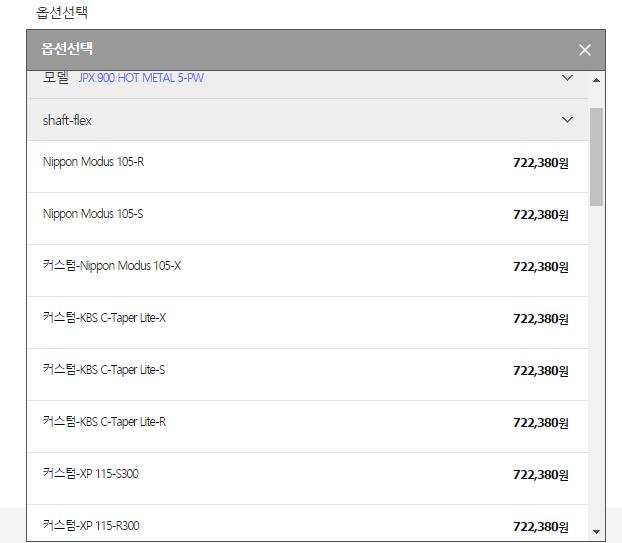The image size is (622, 543).
Task: Pick 커스텀-KBS C-Taper Lite-R option
Action: click(104, 422)
